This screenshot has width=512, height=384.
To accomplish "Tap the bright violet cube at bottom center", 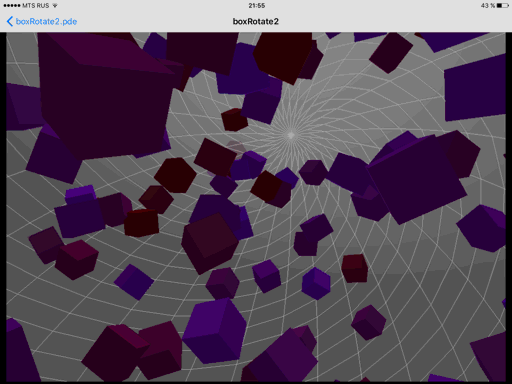I will 214,331.
